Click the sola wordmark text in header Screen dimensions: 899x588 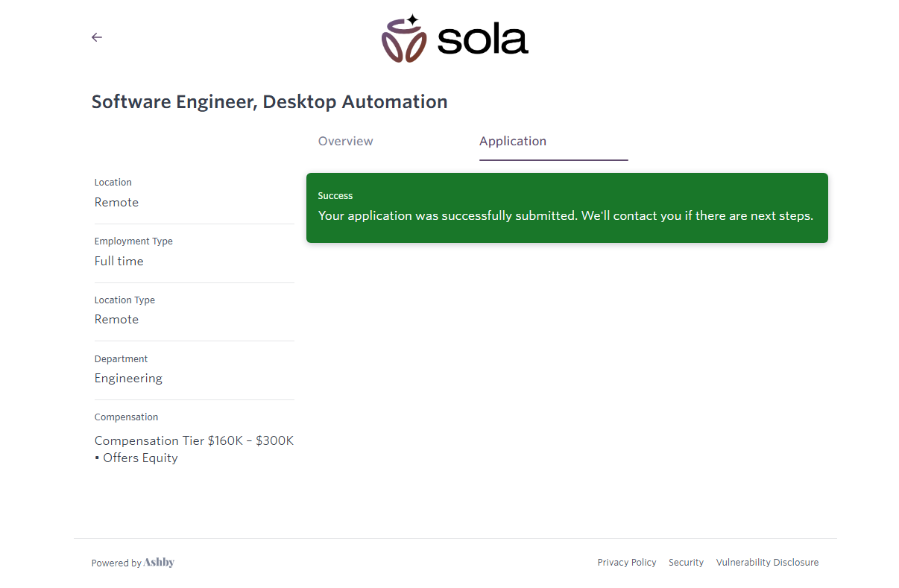pos(482,40)
